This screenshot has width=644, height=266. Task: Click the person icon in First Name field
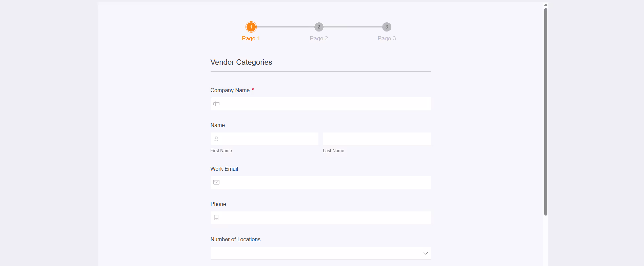pyautogui.click(x=216, y=139)
